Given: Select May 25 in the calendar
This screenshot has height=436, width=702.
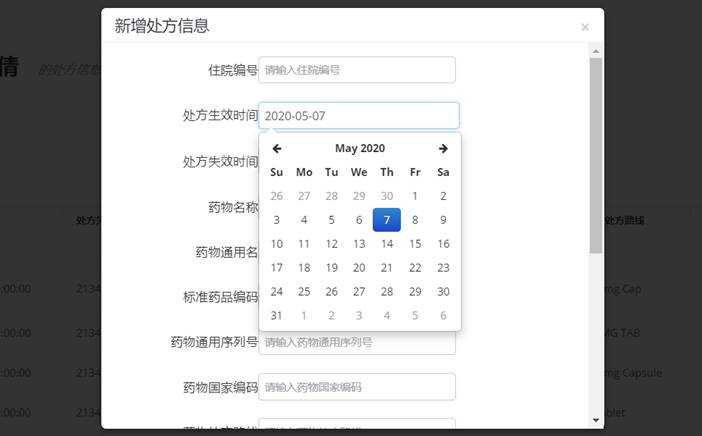Looking at the screenshot, I should pyautogui.click(x=304, y=291).
